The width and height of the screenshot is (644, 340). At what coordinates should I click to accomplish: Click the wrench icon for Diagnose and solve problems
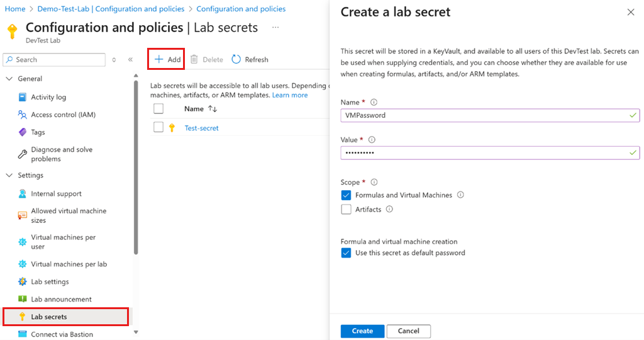(23, 154)
